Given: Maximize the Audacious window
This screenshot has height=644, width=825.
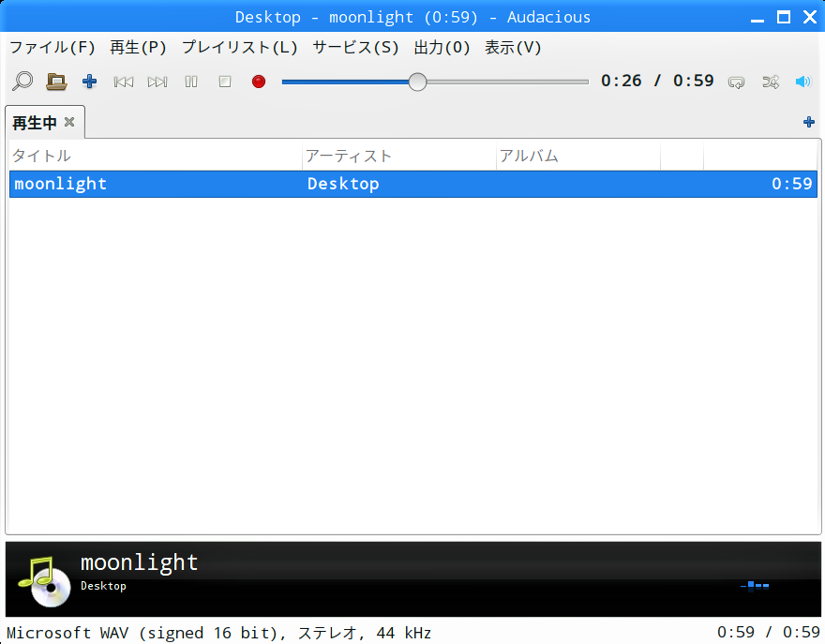Looking at the screenshot, I should 784,18.
